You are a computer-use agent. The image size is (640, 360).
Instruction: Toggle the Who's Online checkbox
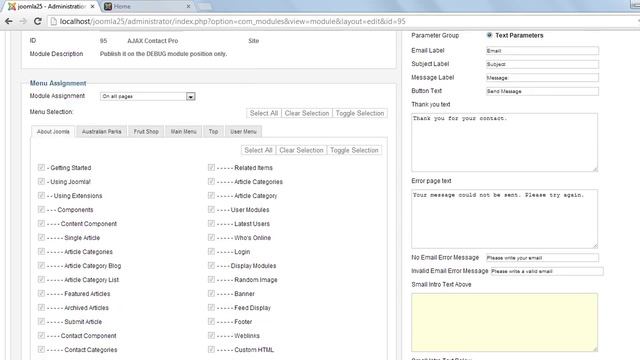(x=211, y=237)
